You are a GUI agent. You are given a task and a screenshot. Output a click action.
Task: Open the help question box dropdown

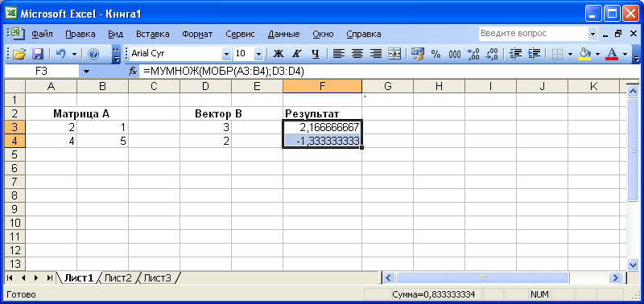pyautogui.click(x=592, y=34)
